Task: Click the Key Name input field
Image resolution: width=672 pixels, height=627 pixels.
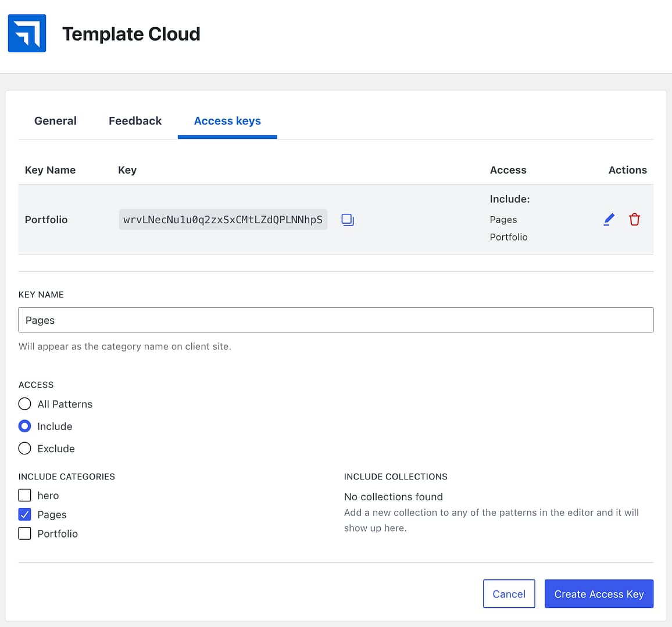Action: (x=336, y=320)
